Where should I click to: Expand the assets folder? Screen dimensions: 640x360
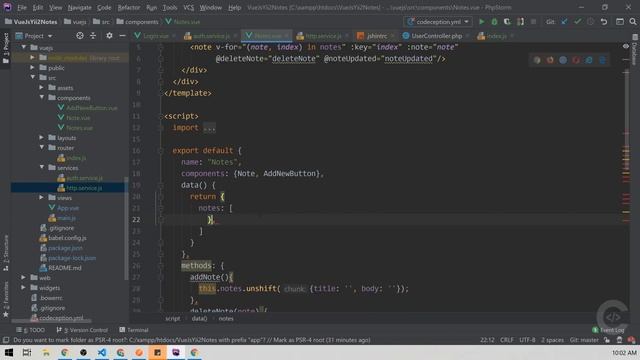(41, 87)
